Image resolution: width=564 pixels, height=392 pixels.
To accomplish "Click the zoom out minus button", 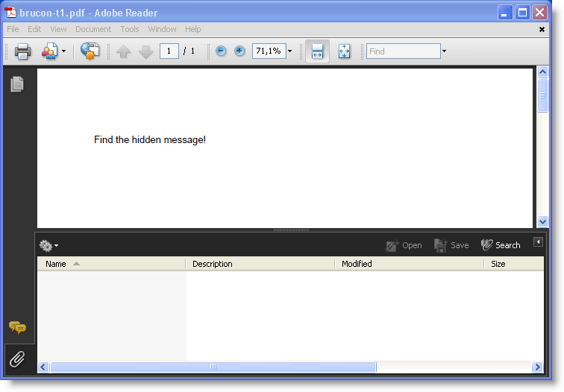I will [221, 51].
